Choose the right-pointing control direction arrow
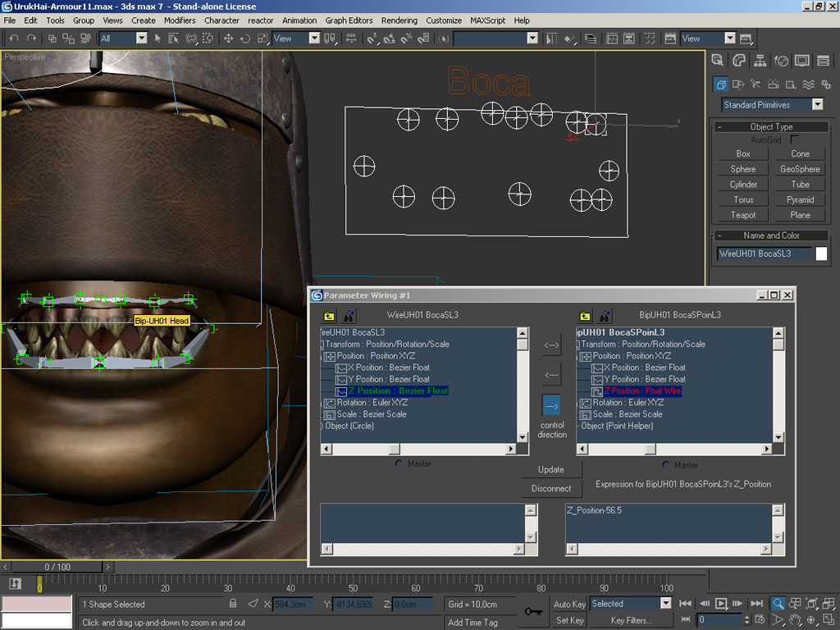Screen dimensions: 840x630 [x=551, y=406]
